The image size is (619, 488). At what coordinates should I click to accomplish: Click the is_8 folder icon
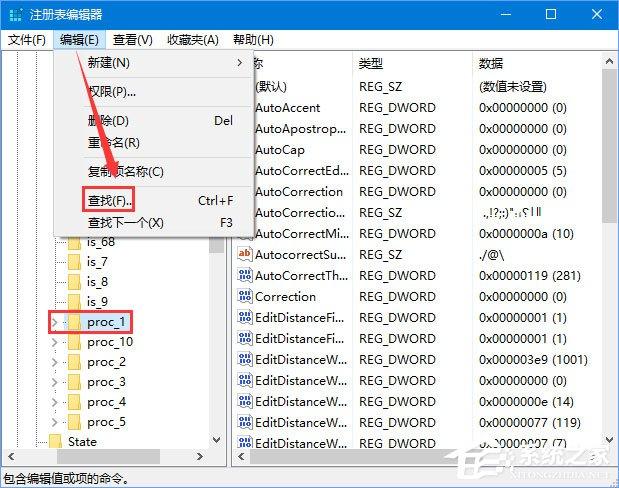pos(74,282)
